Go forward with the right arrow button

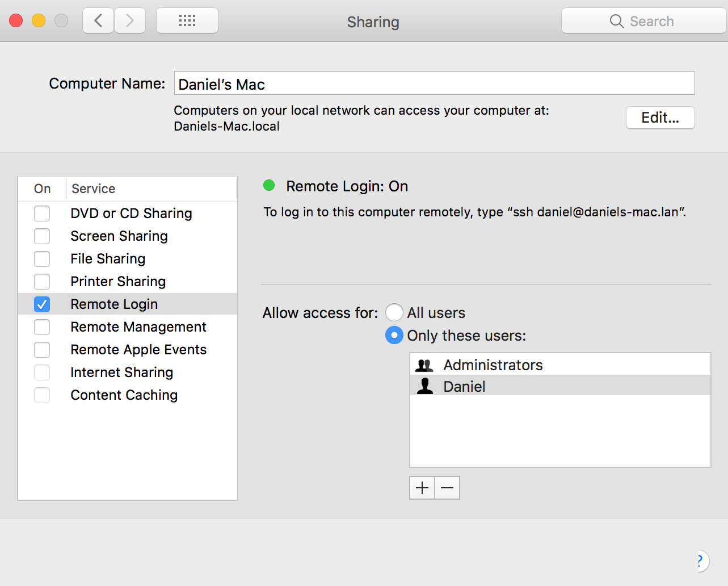(130, 21)
